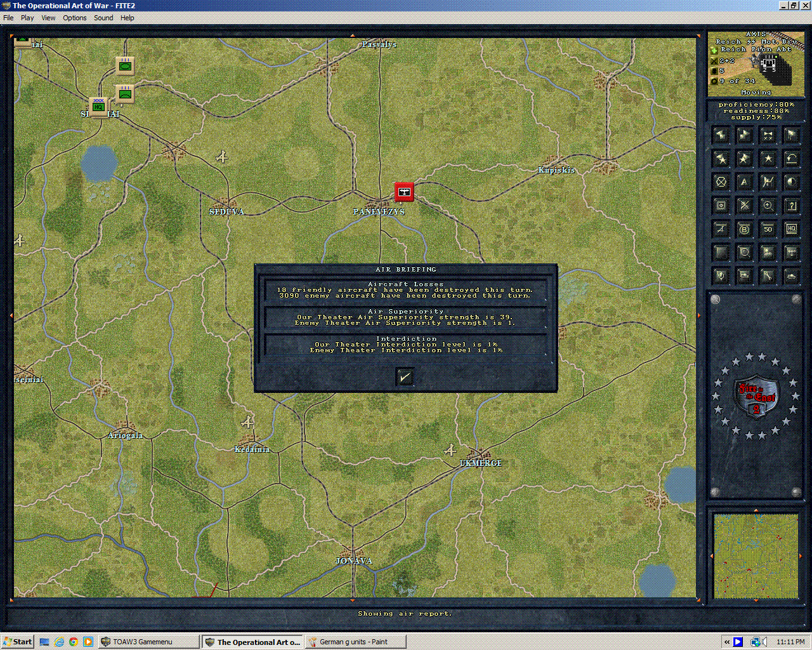
Task: Click the crossed hexagon icon
Action: 721,182
